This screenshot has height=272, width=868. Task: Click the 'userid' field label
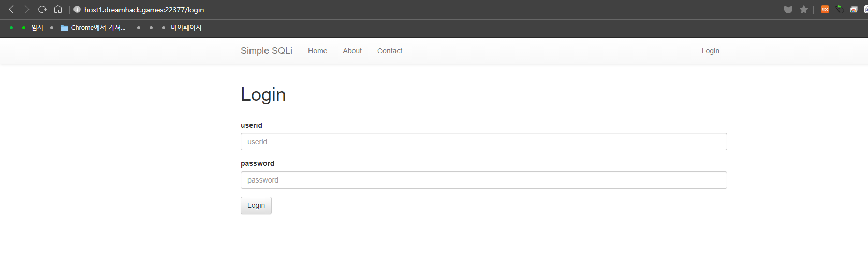(252, 125)
